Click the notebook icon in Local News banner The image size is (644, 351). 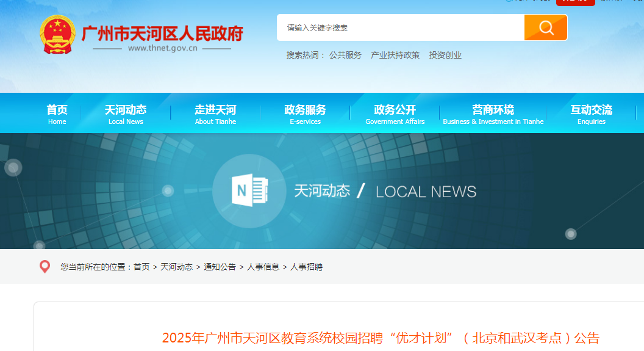(250, 191)
